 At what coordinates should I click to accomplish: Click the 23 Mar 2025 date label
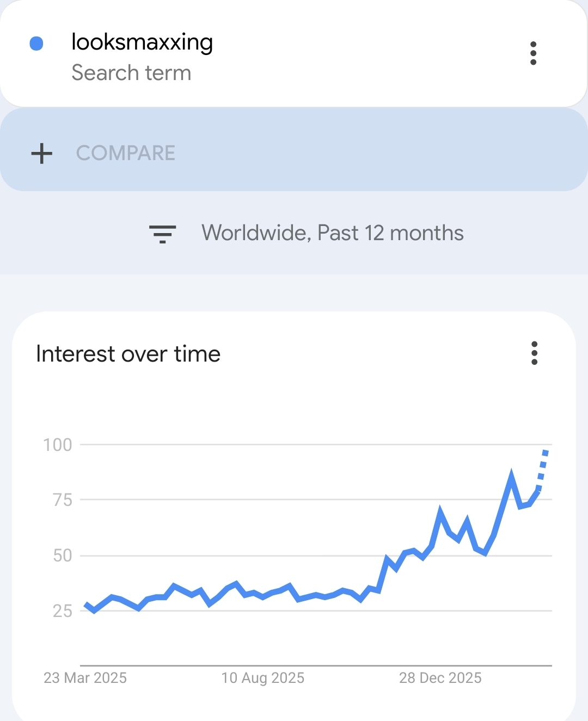(x=85, y=678)
